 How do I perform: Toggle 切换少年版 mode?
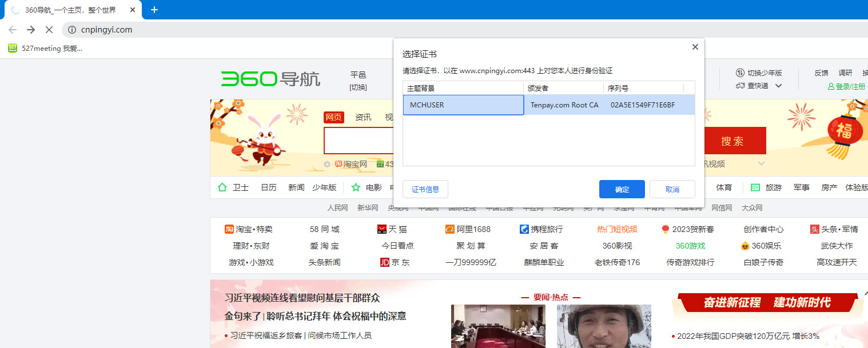pyautogui.click(x=759, y=73)
